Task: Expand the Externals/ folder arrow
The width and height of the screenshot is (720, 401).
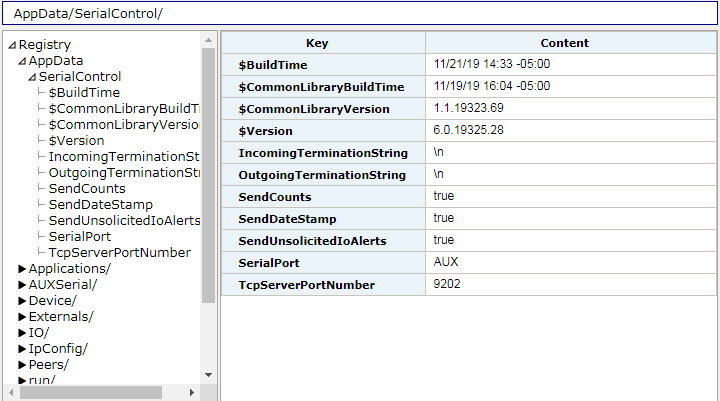Action: pos(22,317)
